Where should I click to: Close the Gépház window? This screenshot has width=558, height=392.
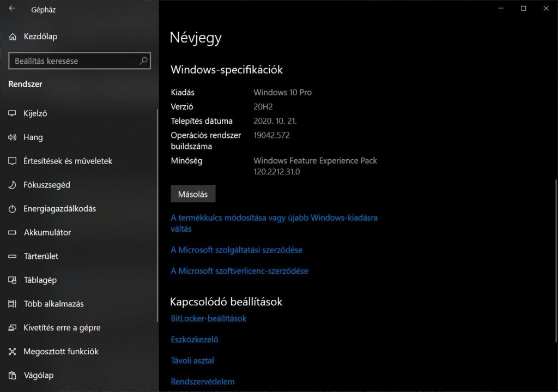[546, 8]
